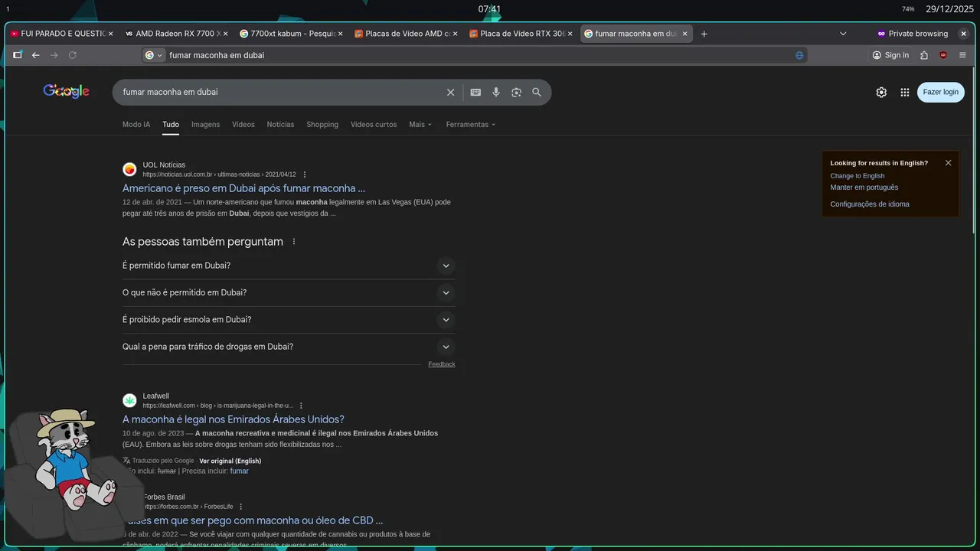Clear the search box with the X icon

450,93
